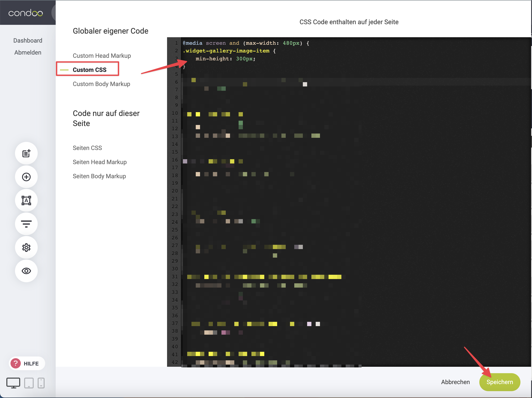The height and width of the screenshot is (398, 532).
Task: Open Seiten CSS section
Action: point(87,148)
